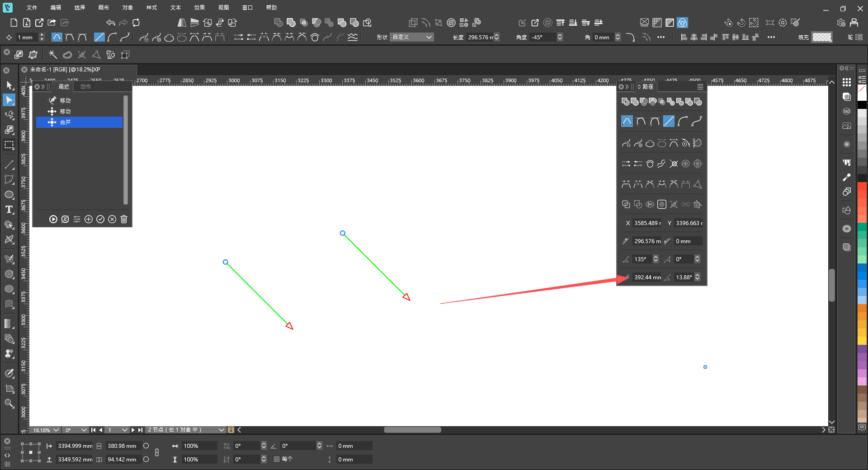Expand the 2 节点 status dropdown
The width and height of the screenshot is (868, 470).
click(x=222, y=430)
